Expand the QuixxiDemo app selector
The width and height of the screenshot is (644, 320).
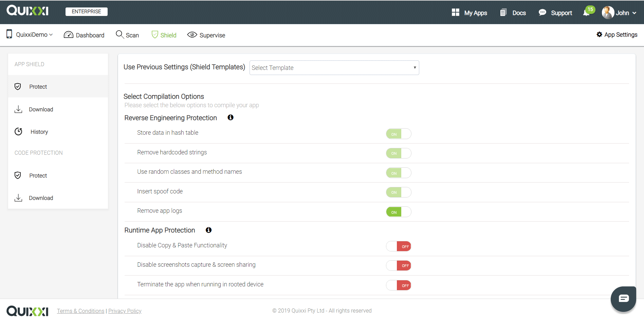point(34,35)
